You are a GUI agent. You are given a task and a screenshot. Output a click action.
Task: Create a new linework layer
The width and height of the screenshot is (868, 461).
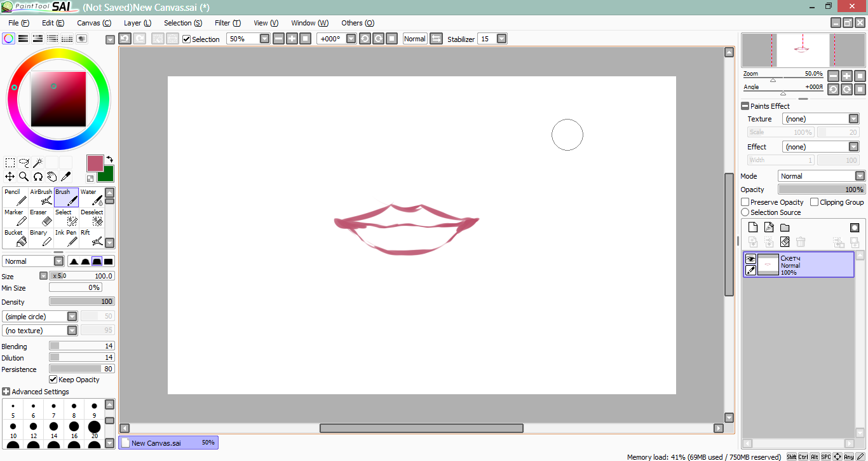click(x=769, y=228)
